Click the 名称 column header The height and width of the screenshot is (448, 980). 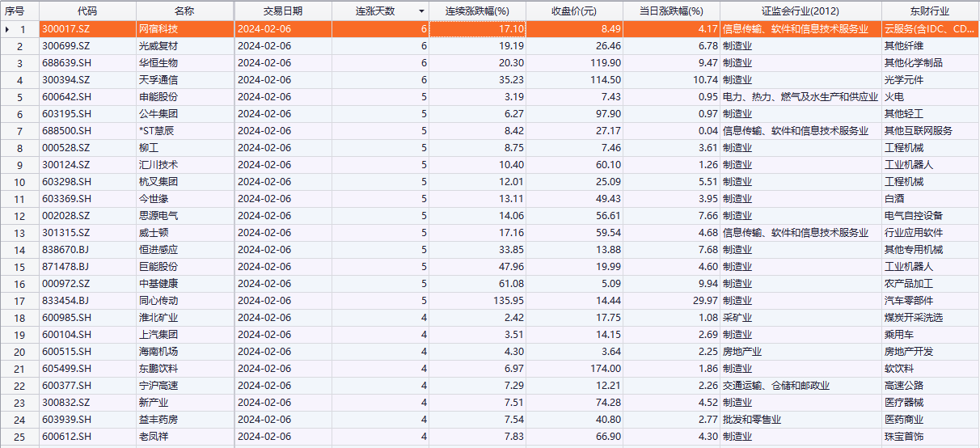point(184,11)
